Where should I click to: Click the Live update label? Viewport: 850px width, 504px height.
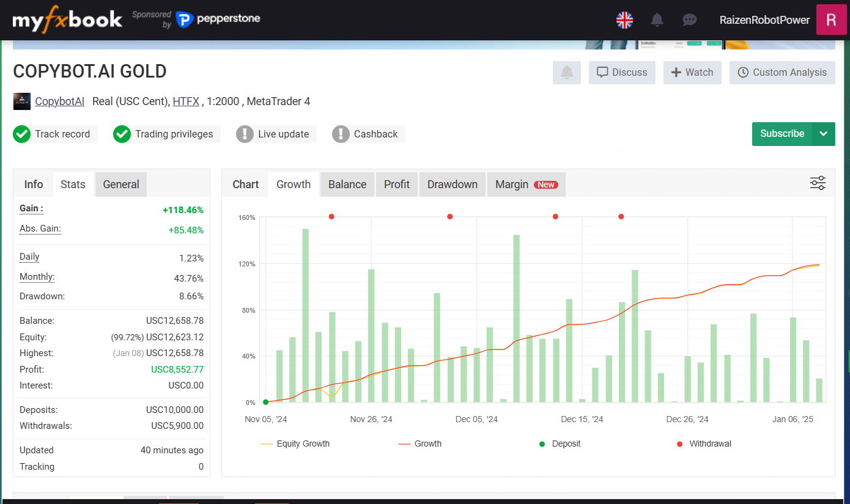pyautogui.click(x=284, y=134)
